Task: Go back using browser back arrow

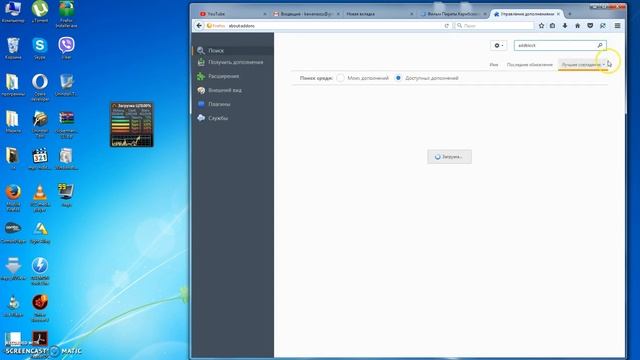Action: tap(199, 26)
